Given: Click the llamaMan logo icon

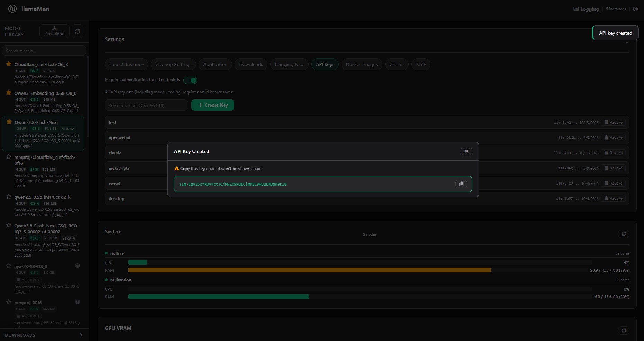Looking at the screenshot, I should (12, 9).
